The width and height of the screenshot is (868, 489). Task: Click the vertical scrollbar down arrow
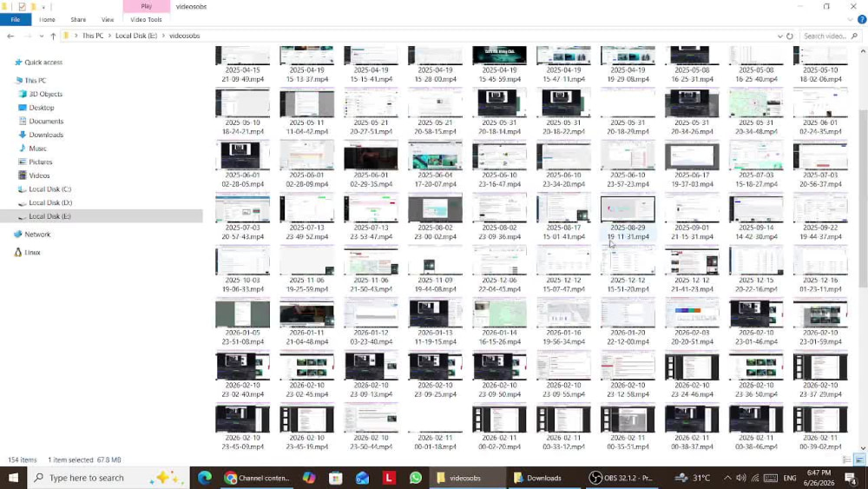(x=863, y=448)
